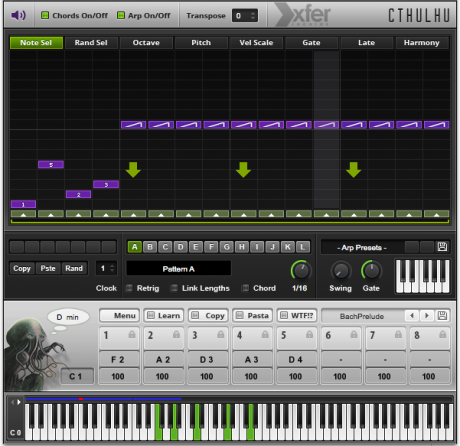
Task: Click the Swing knob
Action: 341,271
